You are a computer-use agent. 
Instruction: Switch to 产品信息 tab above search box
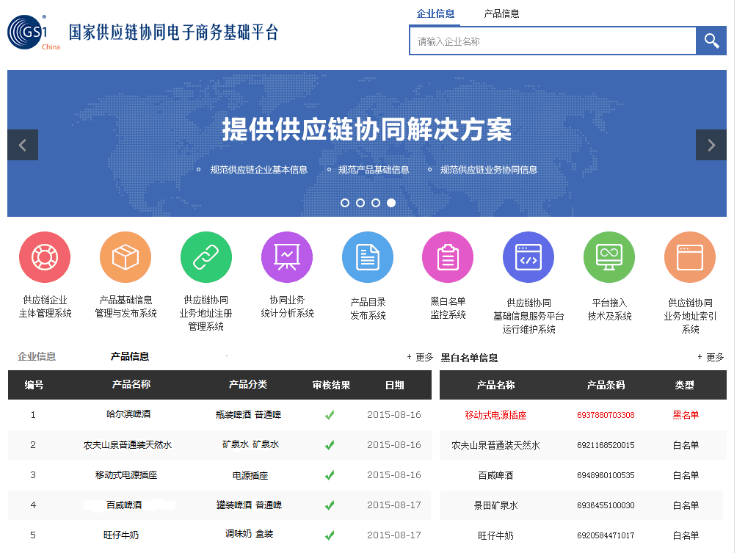pyautogui.click(x=501, y=14)
